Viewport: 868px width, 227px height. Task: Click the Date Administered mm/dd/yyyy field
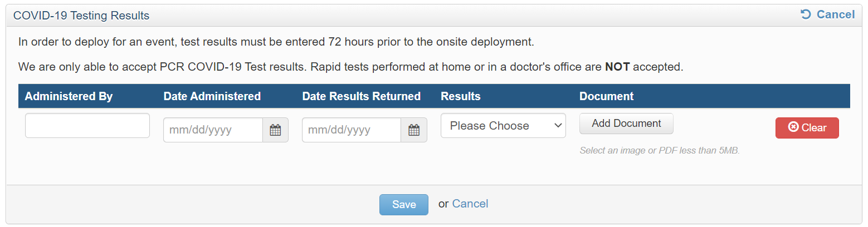pyautogui.click(x=213, y=130)
